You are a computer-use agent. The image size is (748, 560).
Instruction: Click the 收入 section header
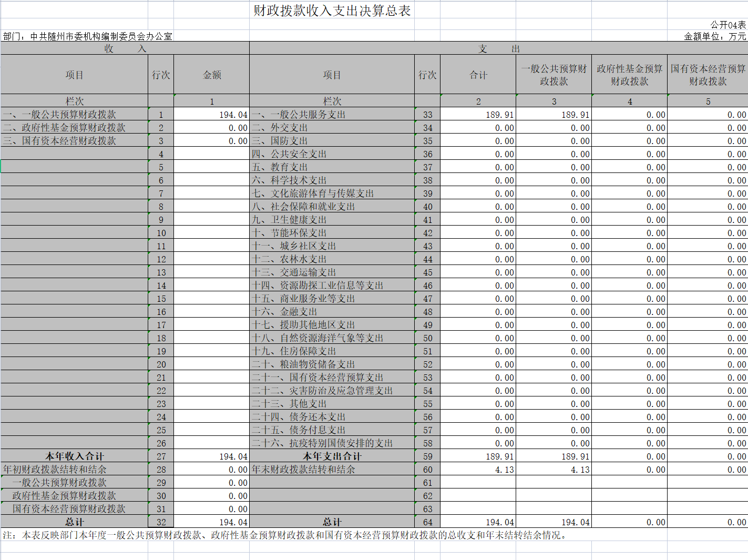125,48
